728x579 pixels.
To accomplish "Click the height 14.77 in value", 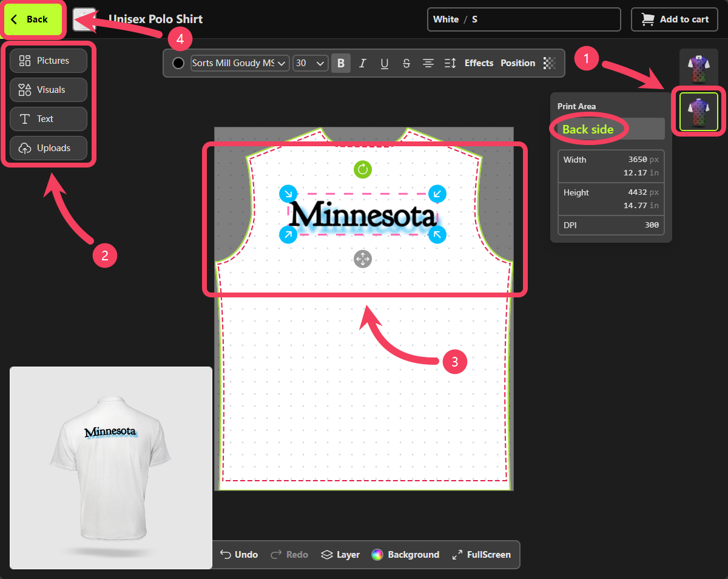I will pyautogui.click(x=641, y=206).
